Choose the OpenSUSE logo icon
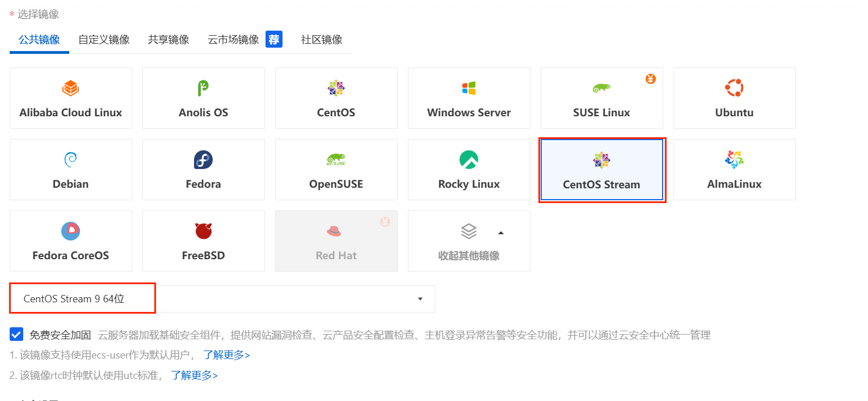 coord(336,160)
